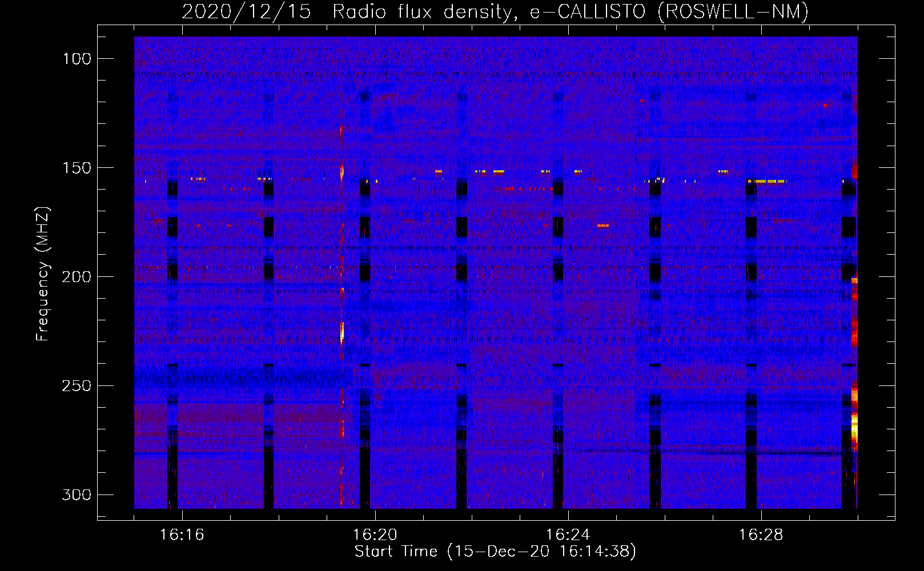Click the '100' frequency axis label
This screenshot has width=924, height=571.
[77, 59]
